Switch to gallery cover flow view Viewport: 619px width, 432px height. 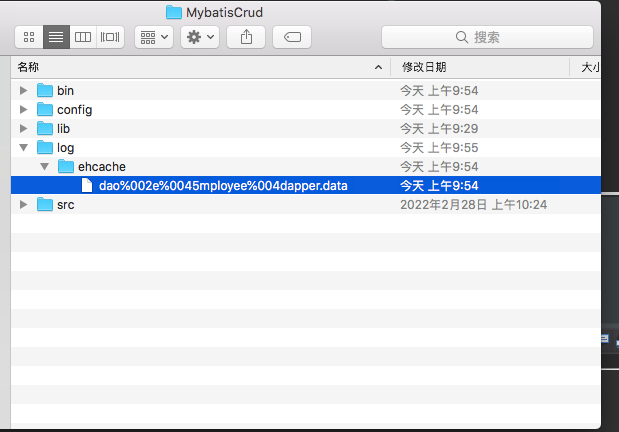[x=110, y=37]
